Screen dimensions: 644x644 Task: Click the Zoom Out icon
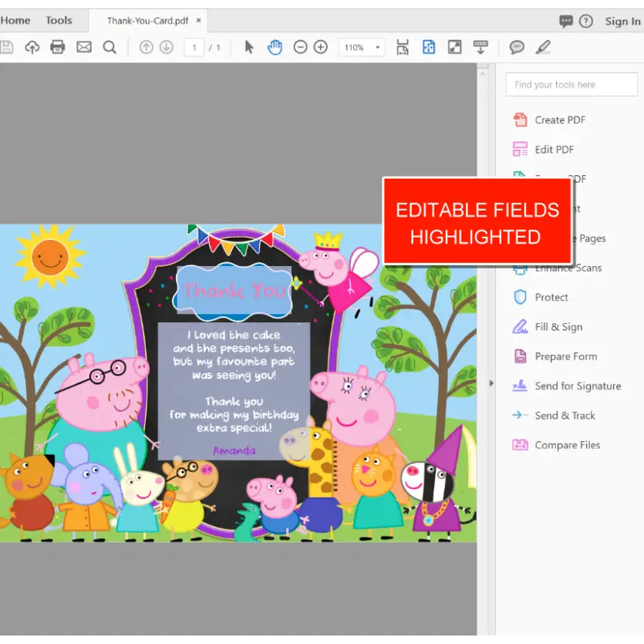click(x=300, y=47)
